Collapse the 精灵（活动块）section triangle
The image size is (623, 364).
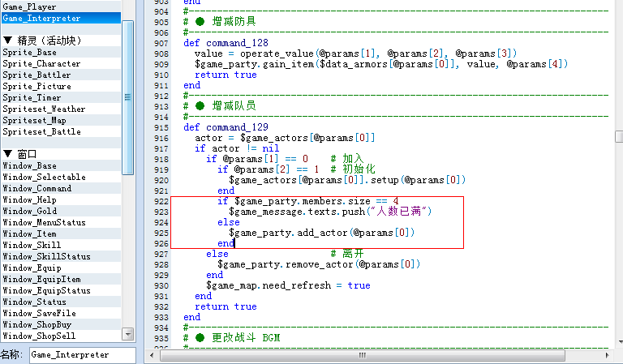pyautogui.click(x=7, y=41)
